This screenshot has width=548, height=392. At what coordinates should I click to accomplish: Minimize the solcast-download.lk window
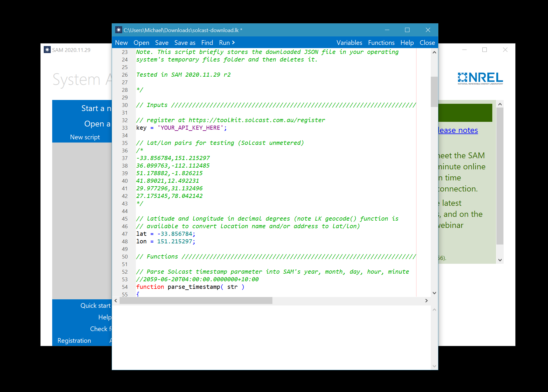tap(387, 30)
